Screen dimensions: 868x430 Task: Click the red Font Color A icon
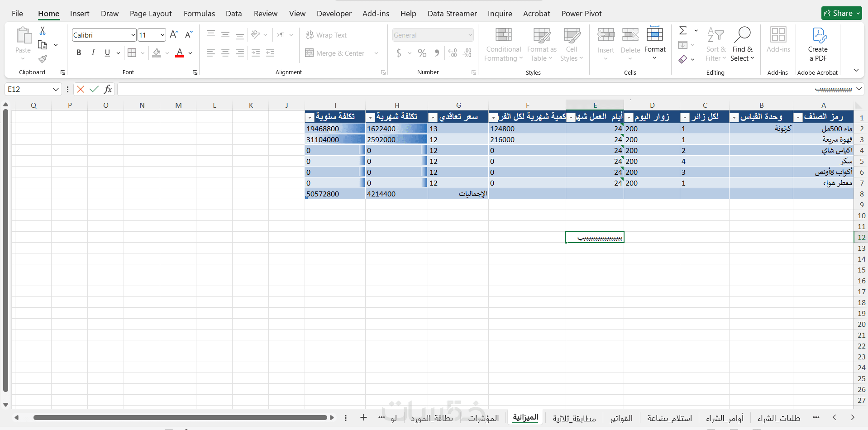(x=180, y=53)
